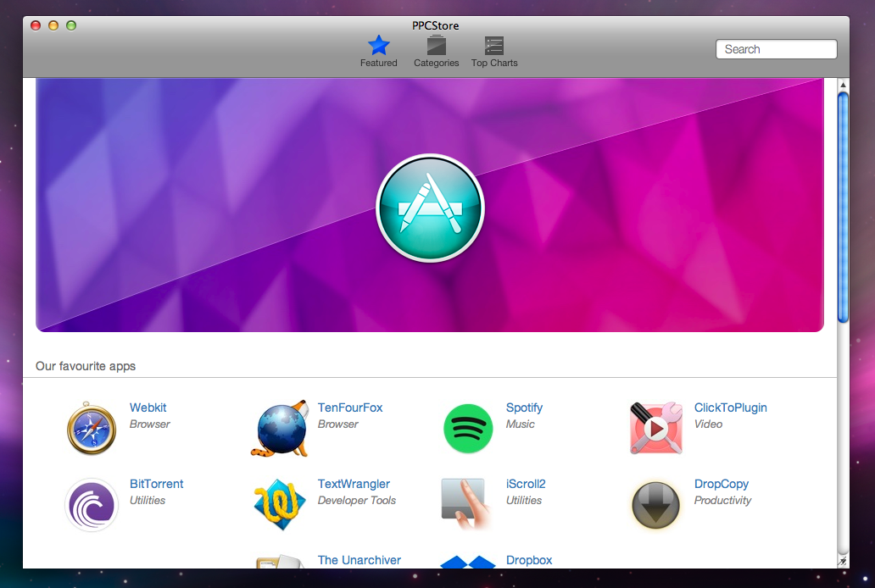Open the Categories folder icon
Viewport: 875px width, 588px height.
(436, 45)
